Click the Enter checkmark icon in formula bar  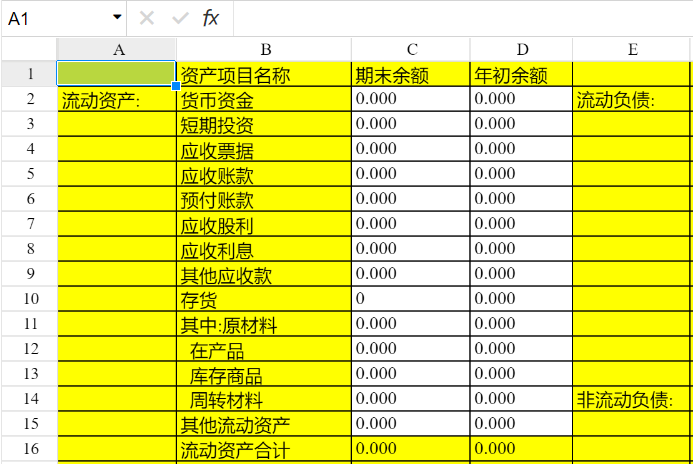point(179,18)
